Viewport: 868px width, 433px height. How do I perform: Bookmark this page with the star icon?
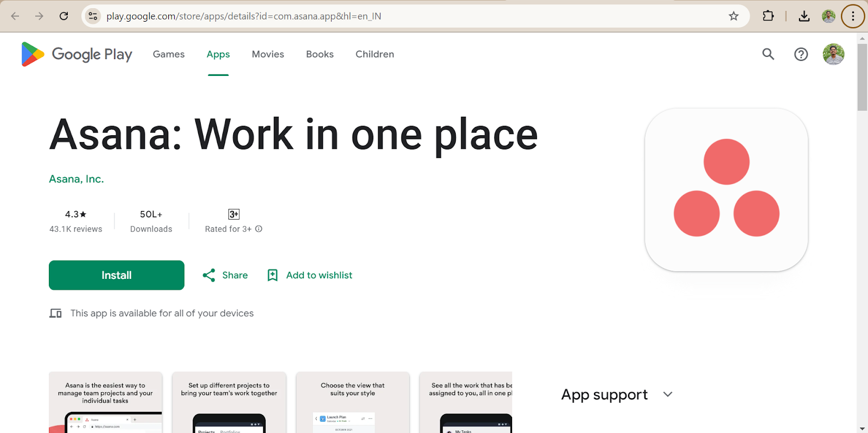point(733,16)
